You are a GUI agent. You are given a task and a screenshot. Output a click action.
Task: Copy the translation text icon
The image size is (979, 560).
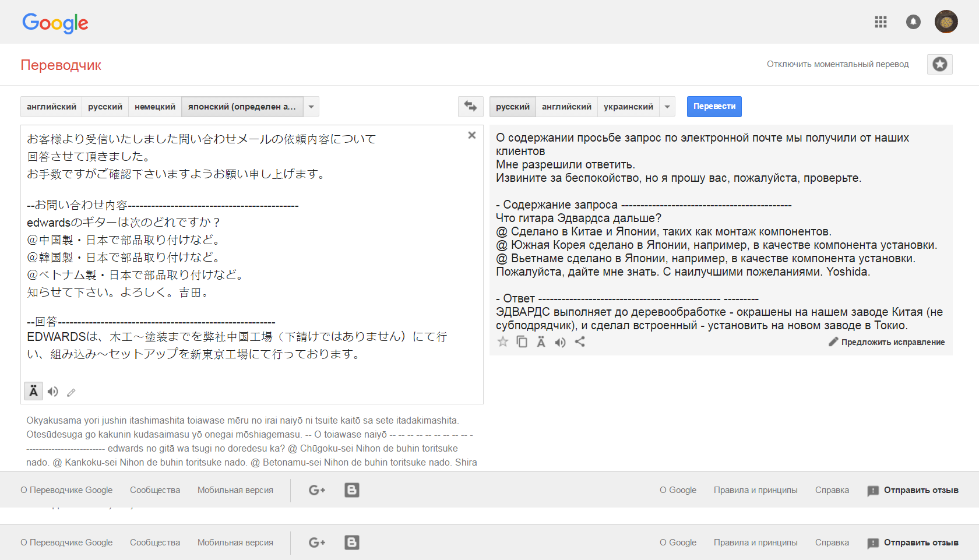[522, 342]
